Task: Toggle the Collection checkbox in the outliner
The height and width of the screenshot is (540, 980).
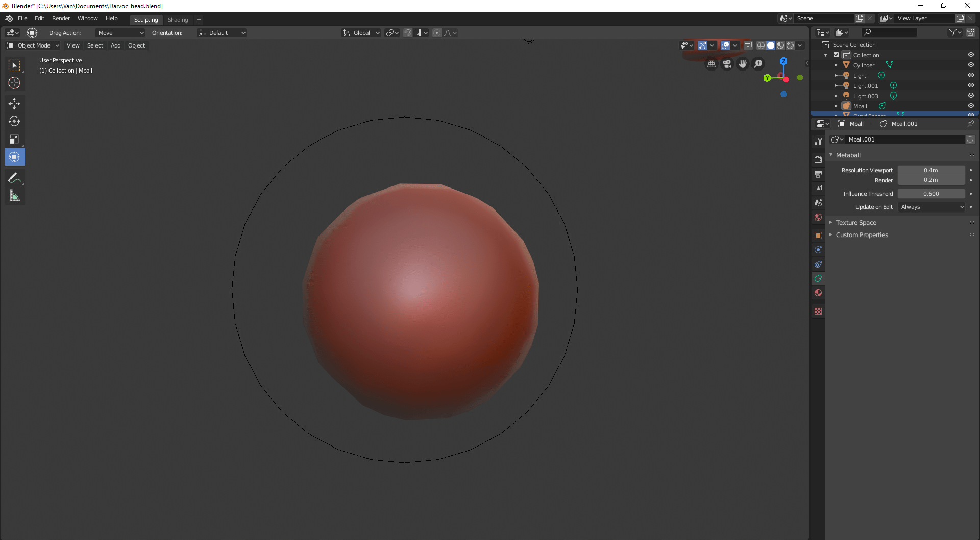Action: point(837,55)
